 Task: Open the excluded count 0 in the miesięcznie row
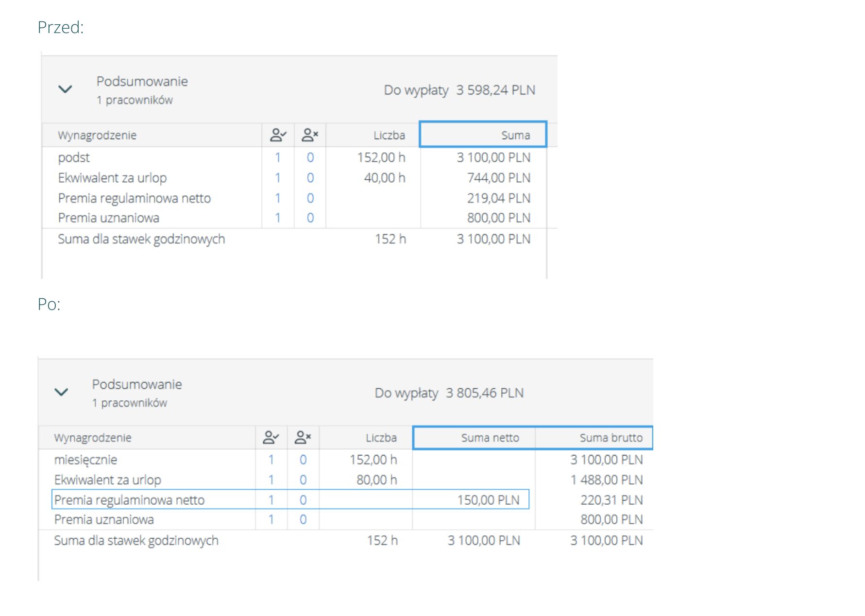(x=303, y=460)
